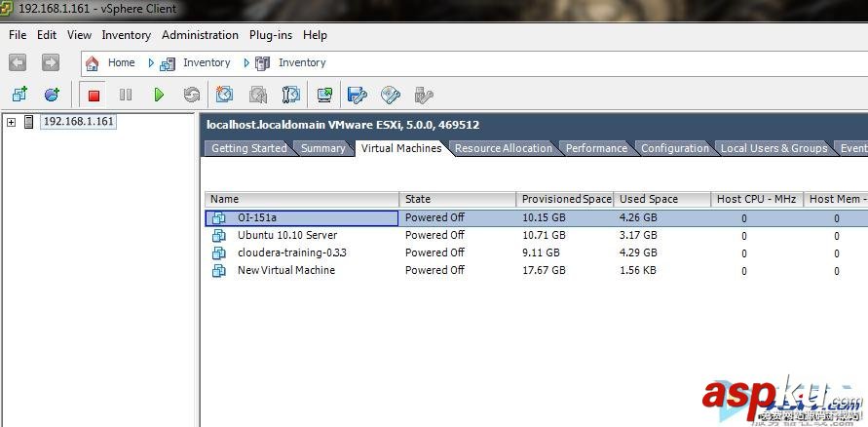Sort by Provisioned Space column header

pyautogui.click(x=565, y=200)
